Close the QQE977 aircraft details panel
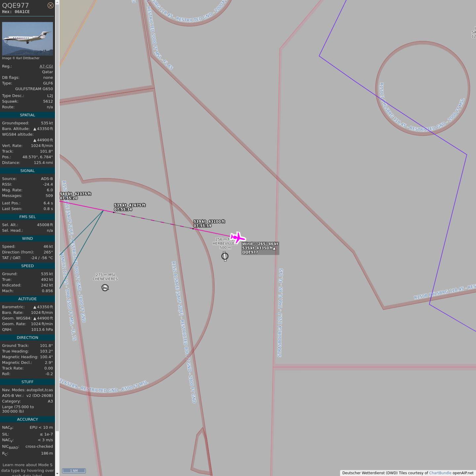The width and height of the screenshot is (476, 476). (x=50, y=5)
